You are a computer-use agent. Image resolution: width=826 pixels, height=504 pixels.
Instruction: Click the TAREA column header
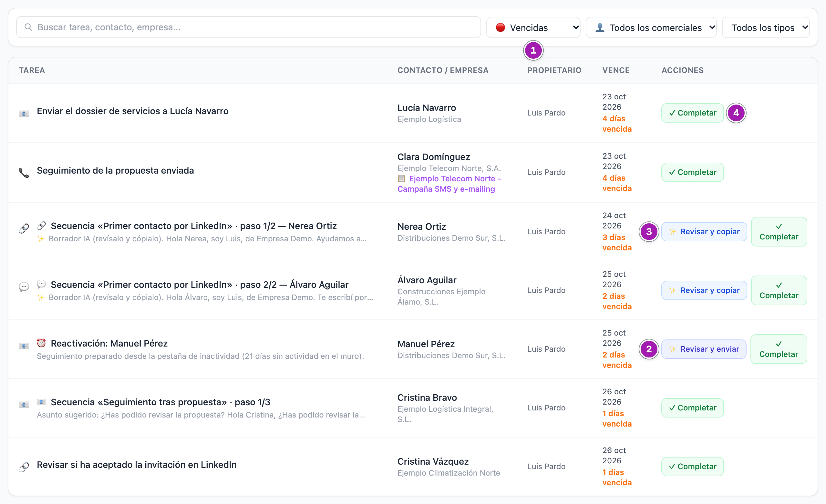tap(32, 70)
